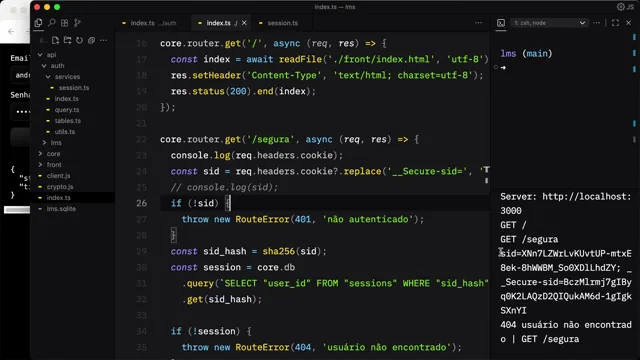Maximize the terminal panel size
The width and height of the screenshot is (640, 360).
(615, 23)
